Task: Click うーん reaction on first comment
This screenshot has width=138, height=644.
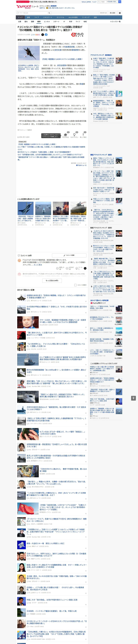Action: [x=79, y=268]
